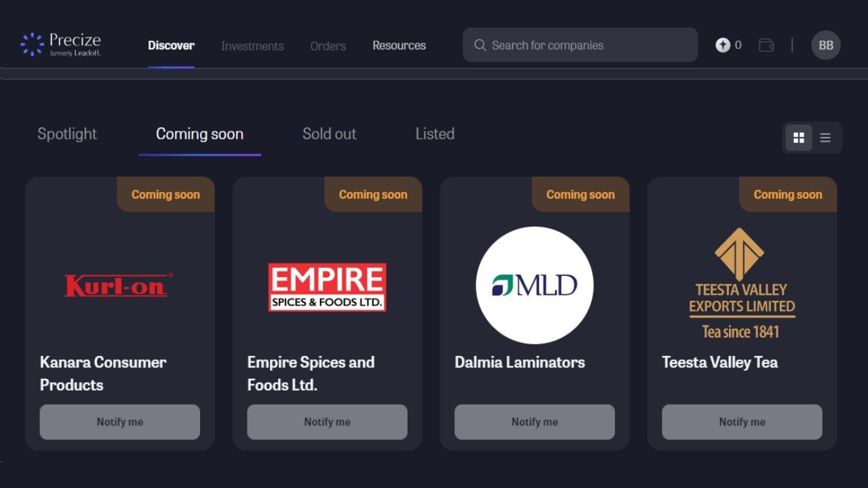Screen dimensions: 868x488
Task: Click the Teesta Valley Exports logo
Action: click(742, 283)
